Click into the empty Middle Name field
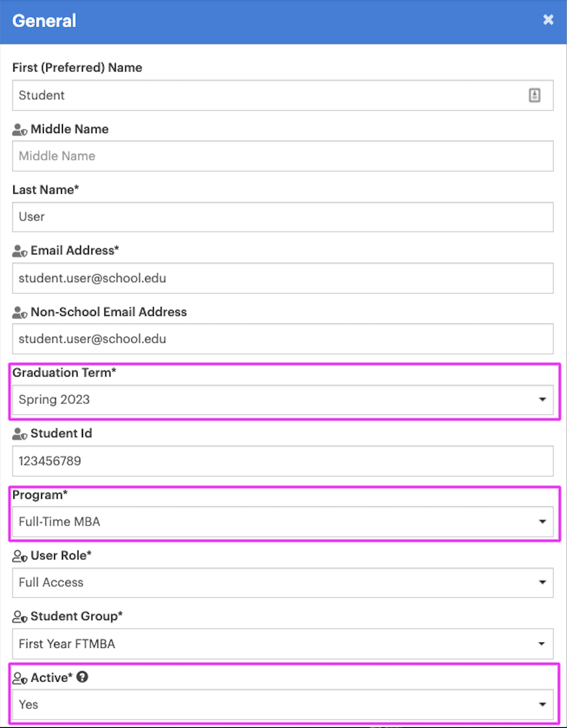The width and height of the screenshot is (567, 728). click(283, 156)
